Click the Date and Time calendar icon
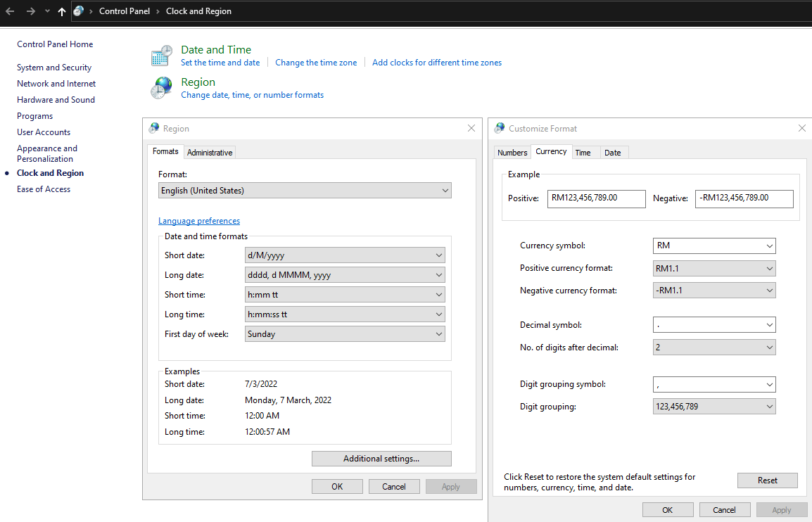The image size is (812, 522). [162, 56]
